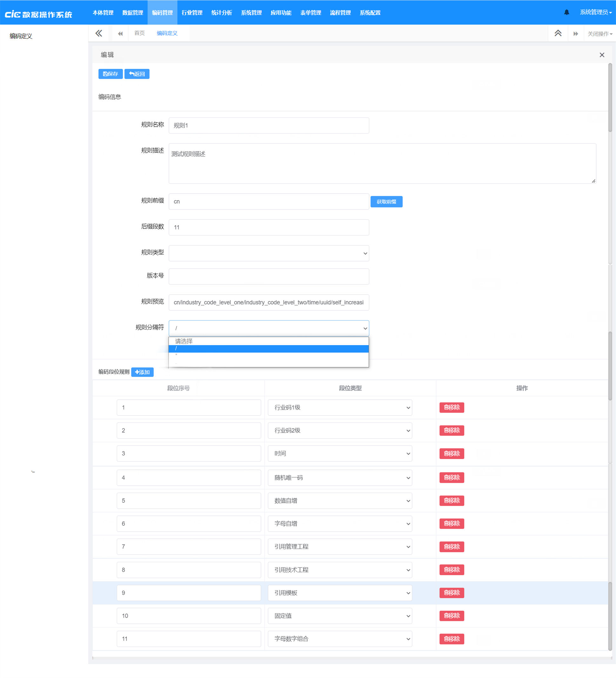Click the notification bell icon
This screenshot has height=678, width=616.
click(x=566, y=12)
